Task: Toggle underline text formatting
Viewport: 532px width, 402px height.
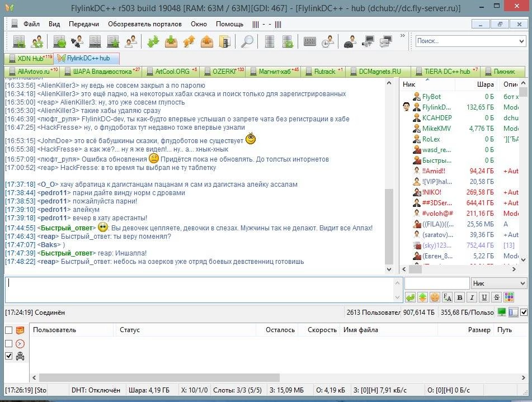Action: click(x=484, y=297)
